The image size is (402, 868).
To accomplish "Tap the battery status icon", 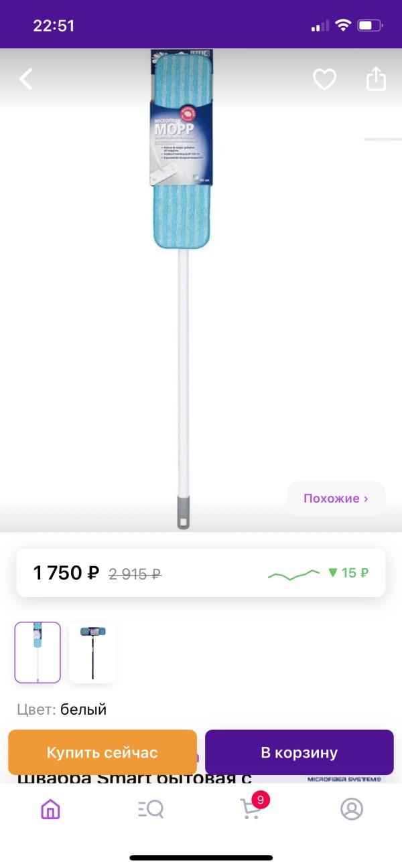I will coord(369,26).
